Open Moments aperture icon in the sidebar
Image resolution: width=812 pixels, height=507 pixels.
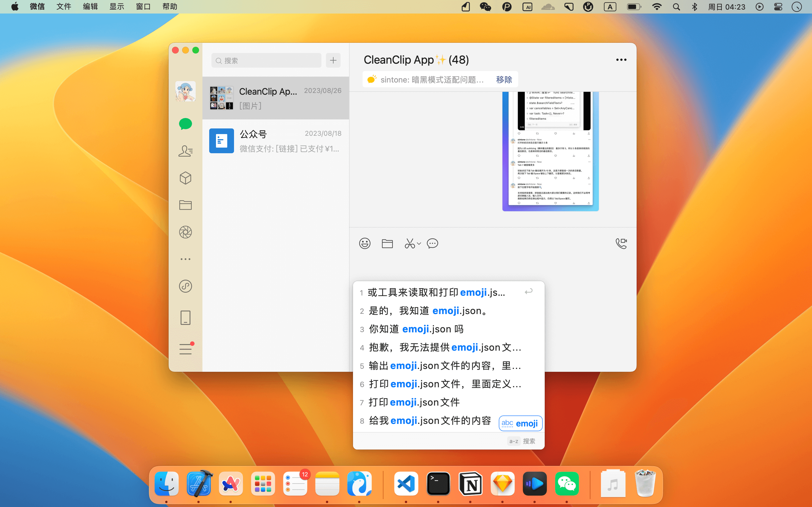(185, 232)
